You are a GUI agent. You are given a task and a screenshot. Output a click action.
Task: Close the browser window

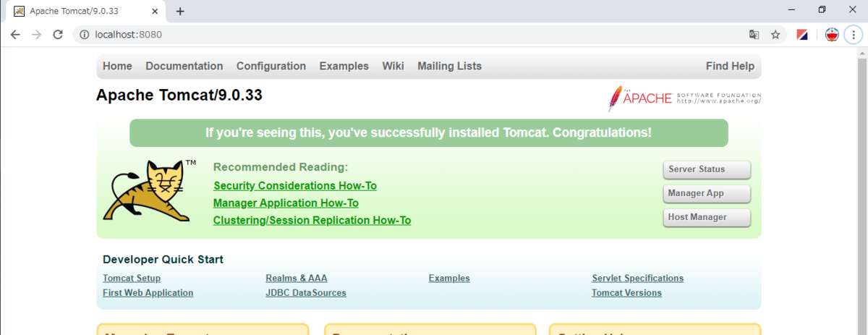point(854,9)
